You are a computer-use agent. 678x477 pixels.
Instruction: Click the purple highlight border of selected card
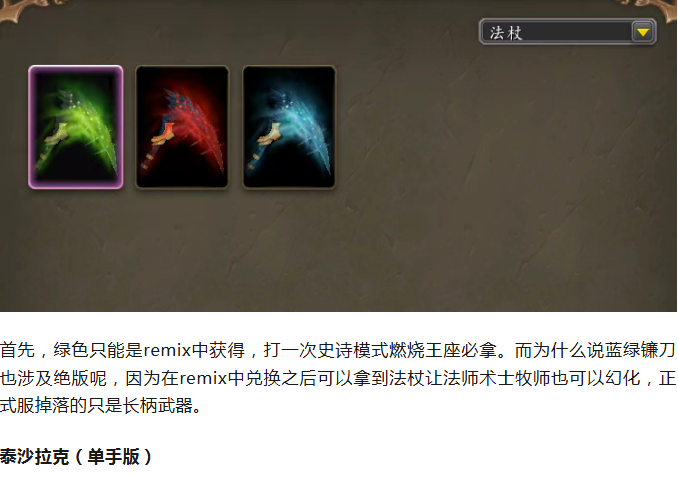click(x=30, y=127)
